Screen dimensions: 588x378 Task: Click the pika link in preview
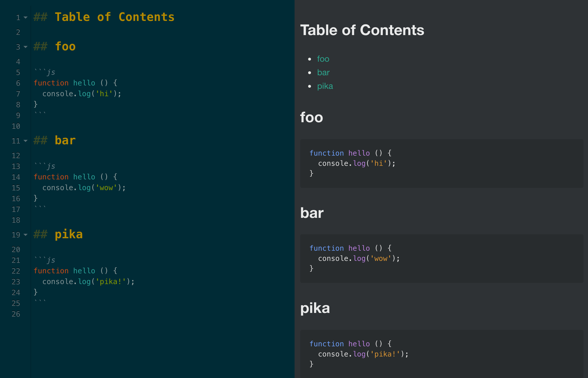[325, 86]
